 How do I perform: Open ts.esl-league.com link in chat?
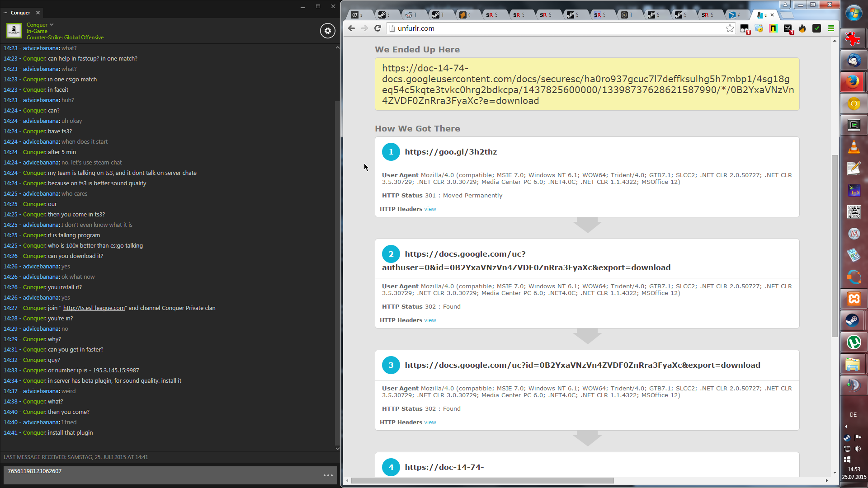[94, 308]
